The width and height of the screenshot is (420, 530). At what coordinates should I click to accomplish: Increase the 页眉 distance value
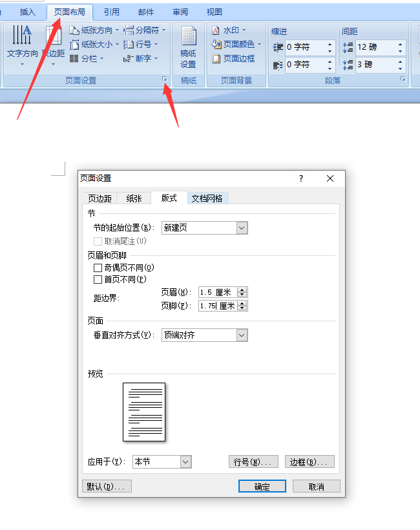click(x=242, y=290)
